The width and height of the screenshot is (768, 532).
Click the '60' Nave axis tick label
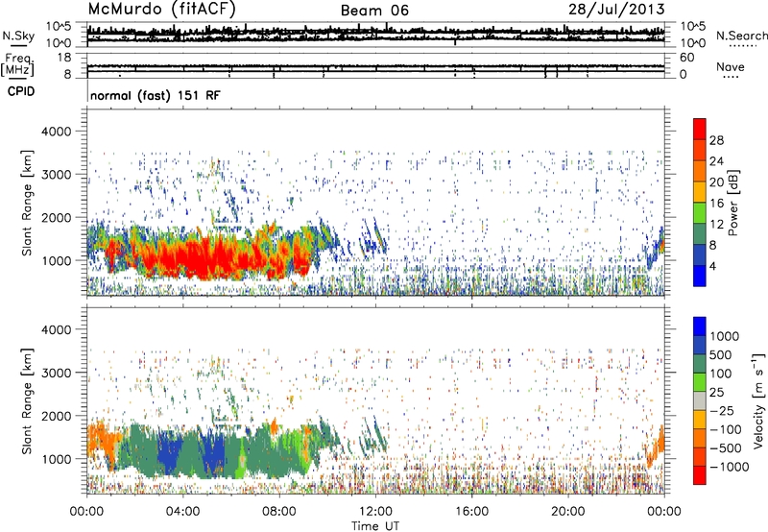coord(687,58)
